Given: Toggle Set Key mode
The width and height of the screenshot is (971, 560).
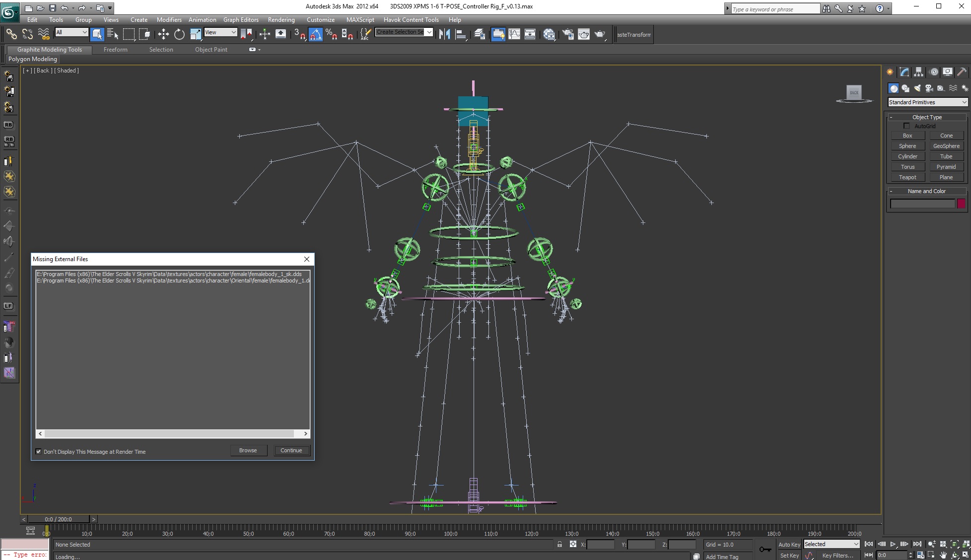Looking at the screenshot, I should click(x=789, y=555).
